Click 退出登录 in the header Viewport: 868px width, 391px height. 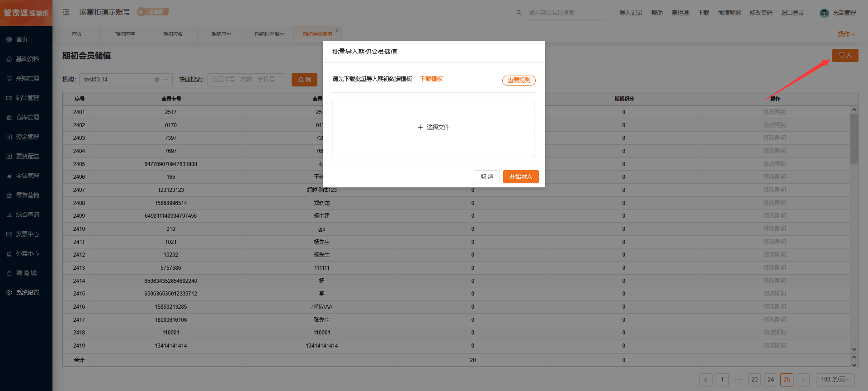[x=793, y=13]
